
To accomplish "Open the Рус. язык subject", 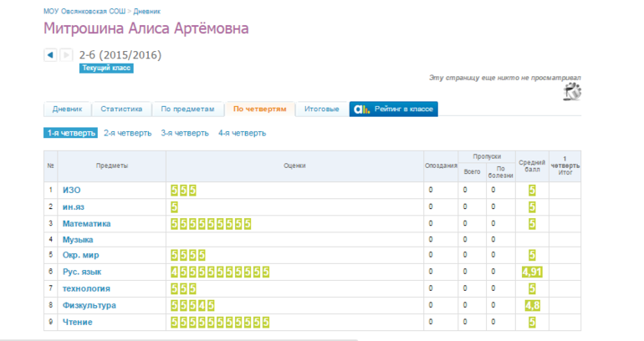I will coord(82,272).
